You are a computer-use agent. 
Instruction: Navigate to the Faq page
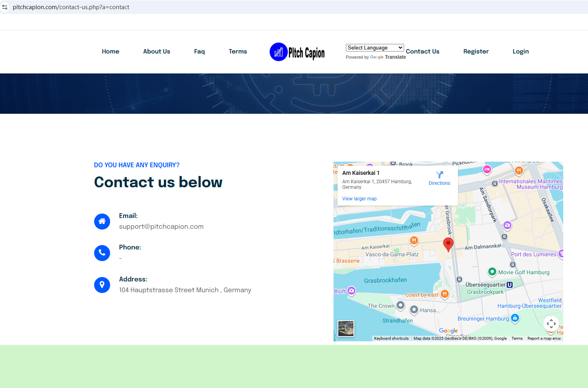(199, 51)
